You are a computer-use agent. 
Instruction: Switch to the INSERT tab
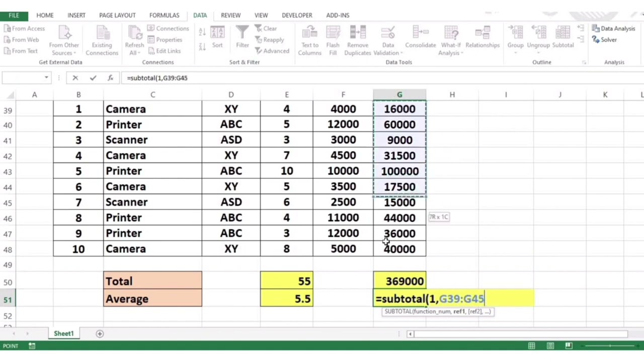click(x=76, y=15)
